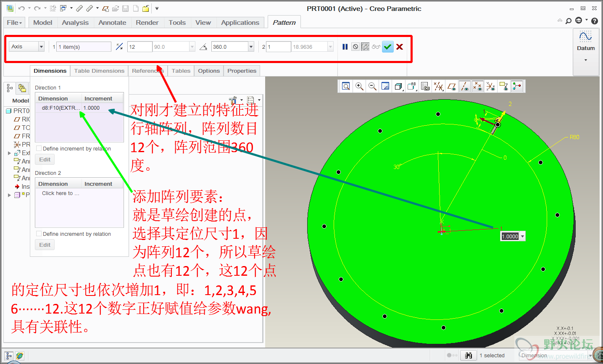Toggle coordinate system display
This screenshot has width=603, height=364.
[x=490, y=86]
